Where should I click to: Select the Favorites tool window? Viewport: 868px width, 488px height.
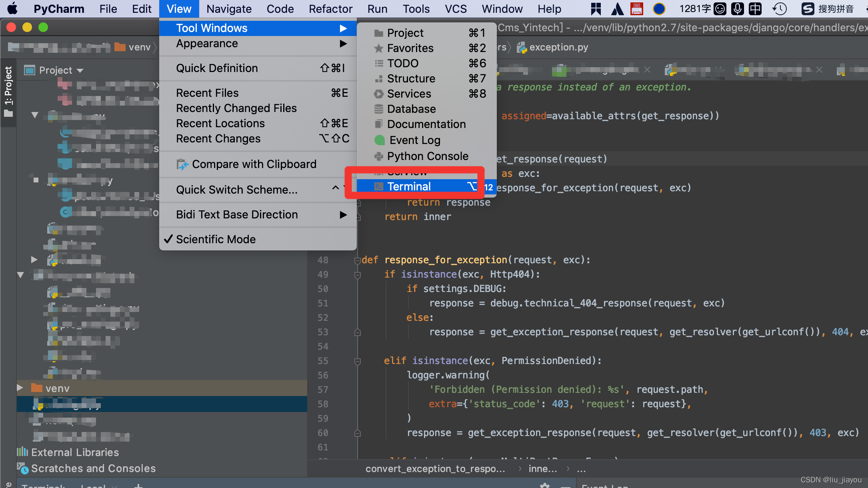click(410, 48)
